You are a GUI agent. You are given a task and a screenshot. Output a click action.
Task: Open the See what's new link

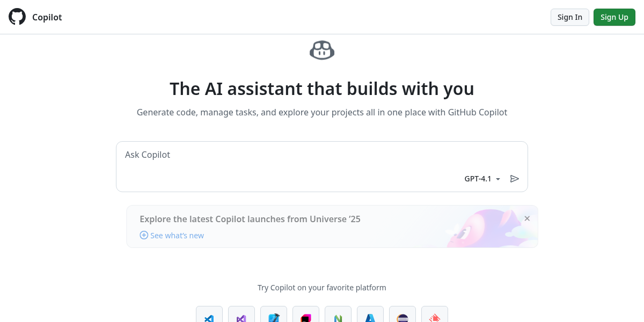tap(177, 235)
